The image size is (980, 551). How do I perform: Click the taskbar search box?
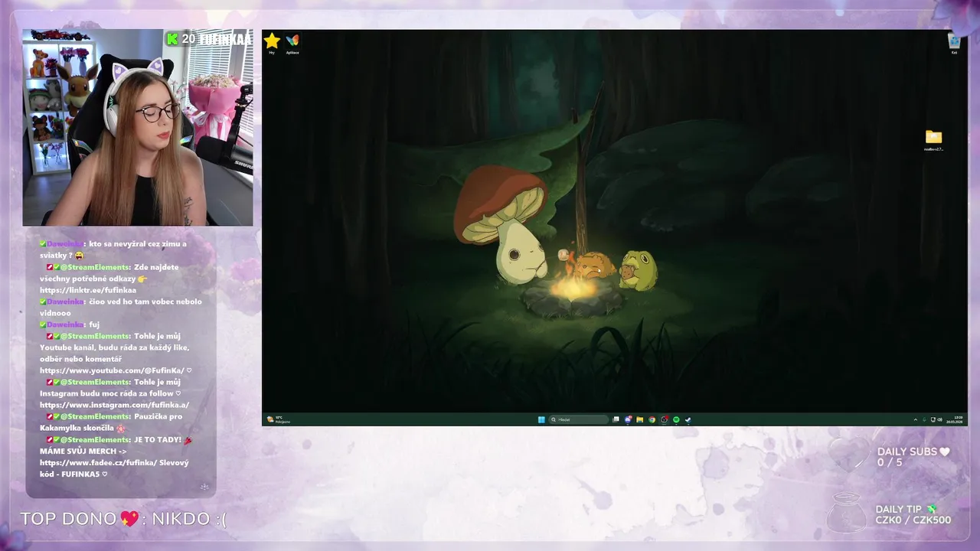579,419
